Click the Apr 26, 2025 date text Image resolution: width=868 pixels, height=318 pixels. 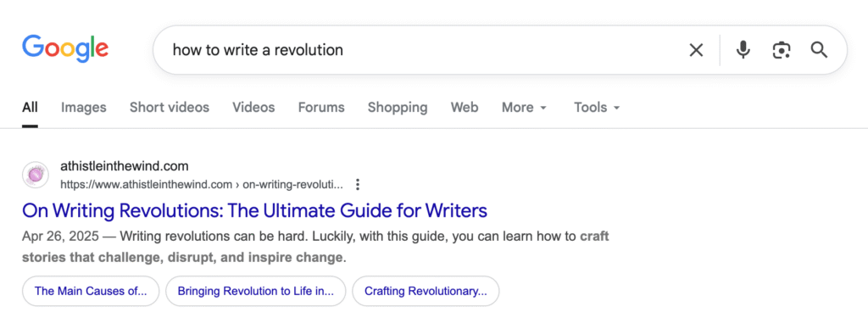pyautogui.click(x=60, y=237)
